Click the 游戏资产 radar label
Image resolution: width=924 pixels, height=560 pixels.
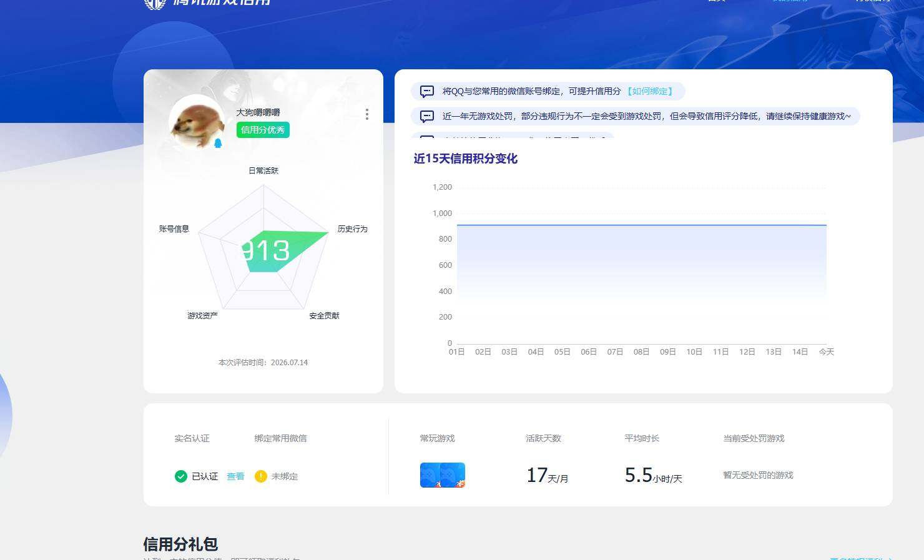(203, 316)
